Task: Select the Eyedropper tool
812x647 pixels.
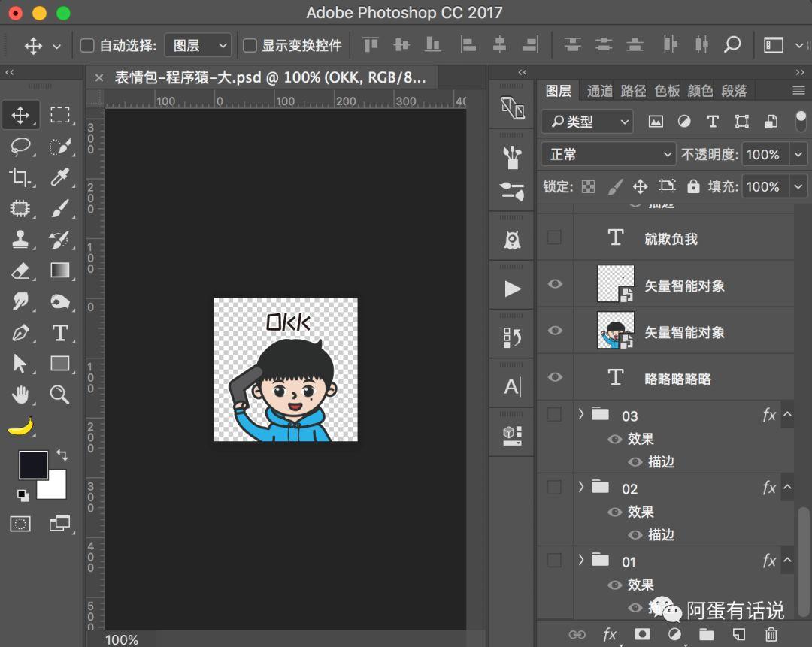Action: (60, 177)
